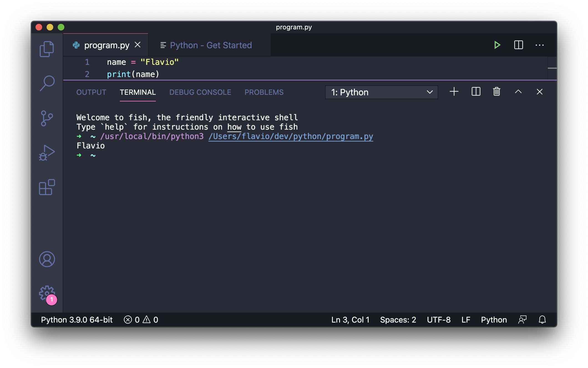The width and height of the screenshot is (588, 368).
Task: Change indentation via the Spaces: 2 status item
Action: click(398, 320)
